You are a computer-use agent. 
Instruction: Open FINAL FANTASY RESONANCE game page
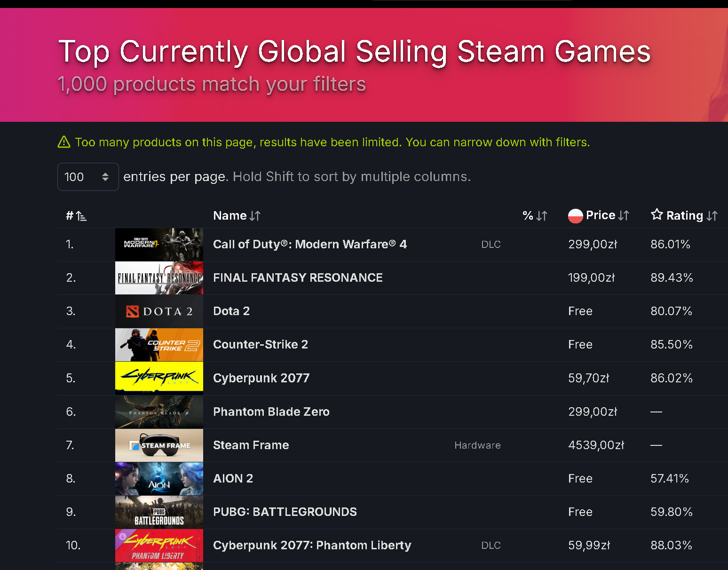click(x=298, y=278)
